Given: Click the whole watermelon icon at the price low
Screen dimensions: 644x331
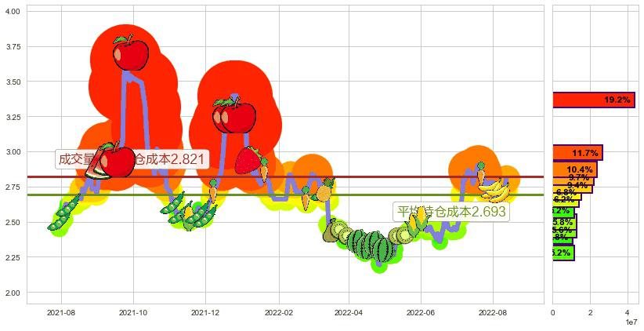Looking at the screenshot, I should (x=378, y=246).
